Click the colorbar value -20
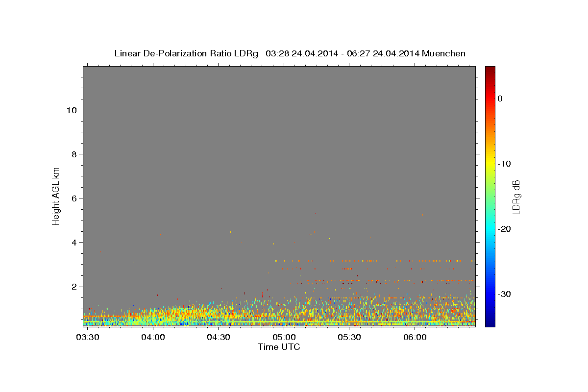The image size is (588, 392). point(504,229)
